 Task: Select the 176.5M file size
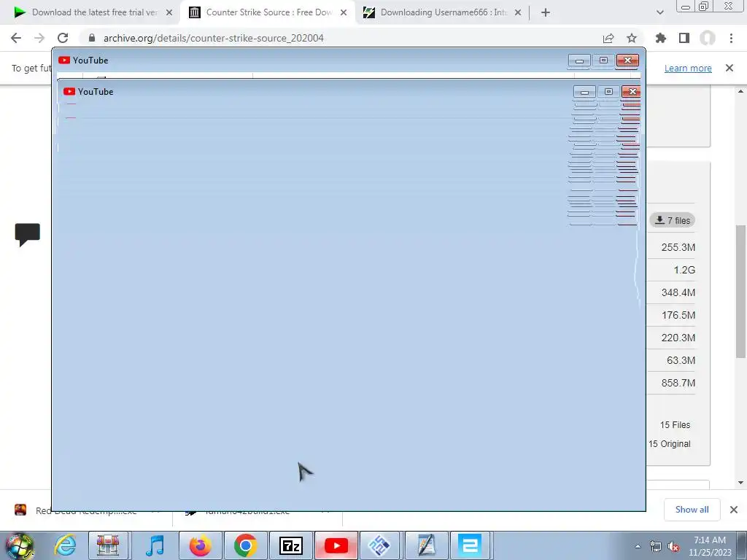pos(678,315)
